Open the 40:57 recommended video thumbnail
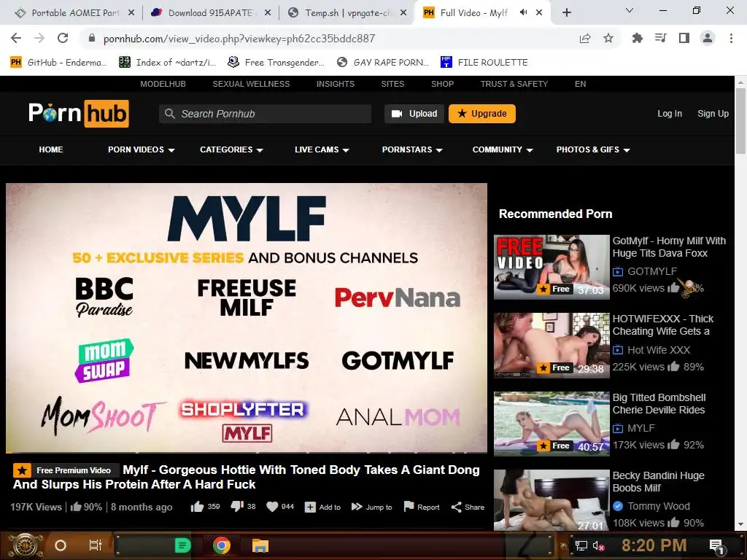The width and height of the screenshot is (747, 560). (551, 424)
